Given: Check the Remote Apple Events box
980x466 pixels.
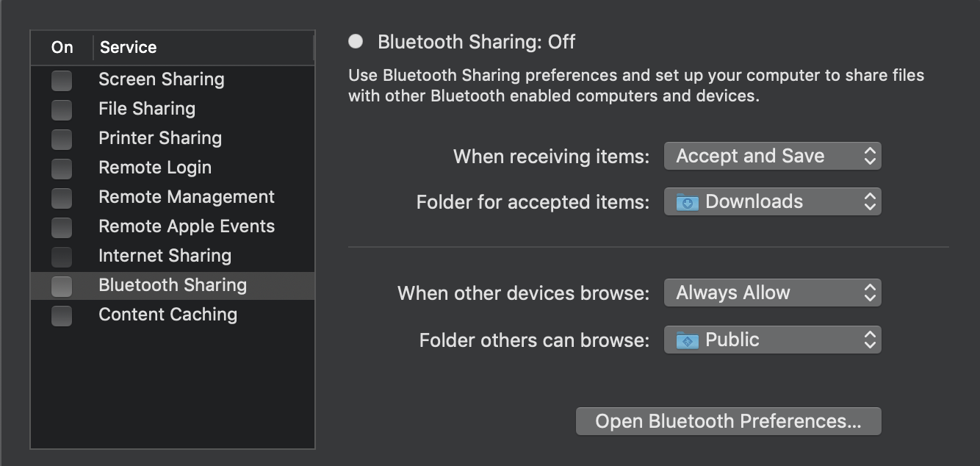Looking at the screenshot, I should pyautogui.click(x=62, y=227).
